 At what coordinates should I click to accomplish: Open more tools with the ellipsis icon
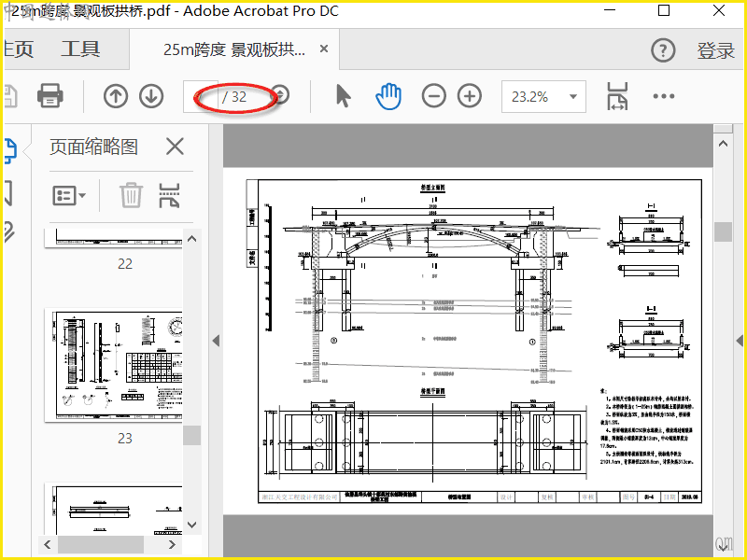pyautogui.click(x=664, y=96)
